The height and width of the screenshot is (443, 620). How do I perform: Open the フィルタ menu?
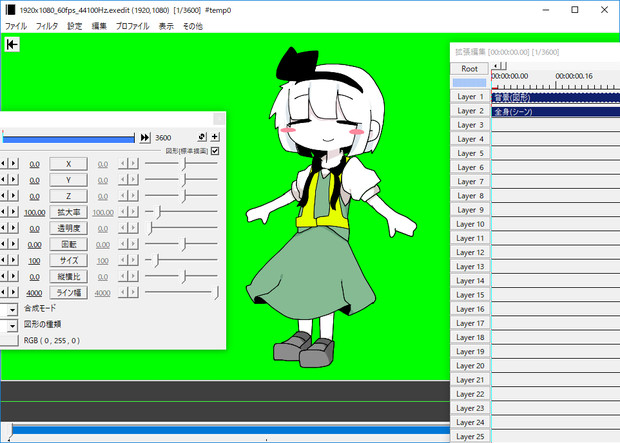pyautogui.click(x=47, y=25)
